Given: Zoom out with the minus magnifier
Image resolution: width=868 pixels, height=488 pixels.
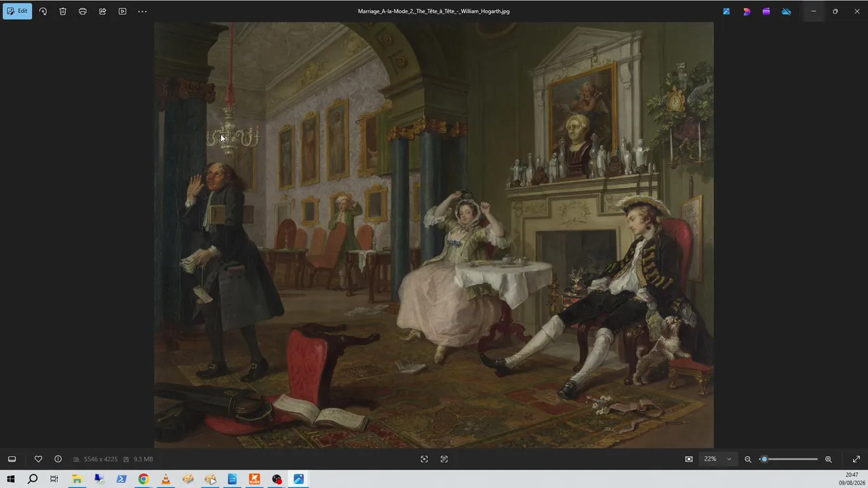Looking at the screenshot, I should 748,459.
